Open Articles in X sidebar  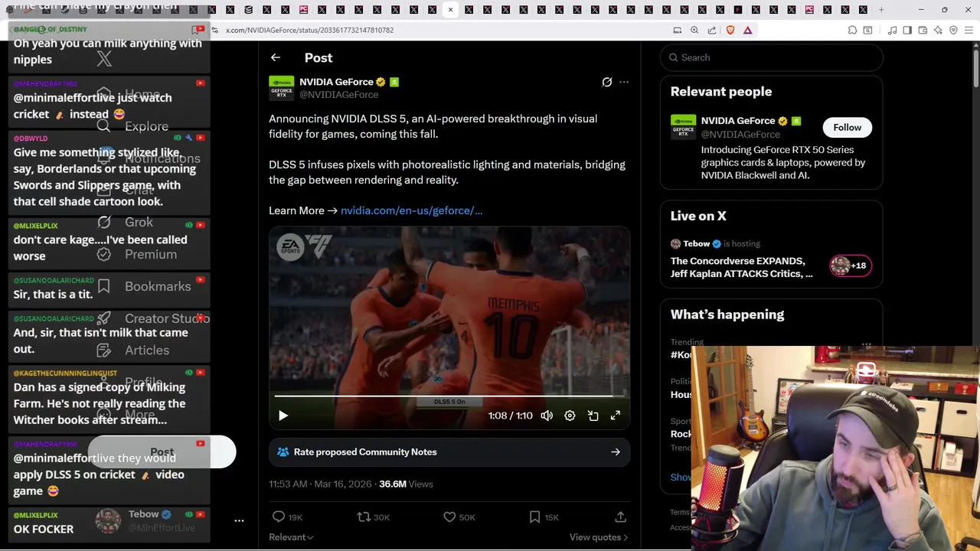(132, 350)
